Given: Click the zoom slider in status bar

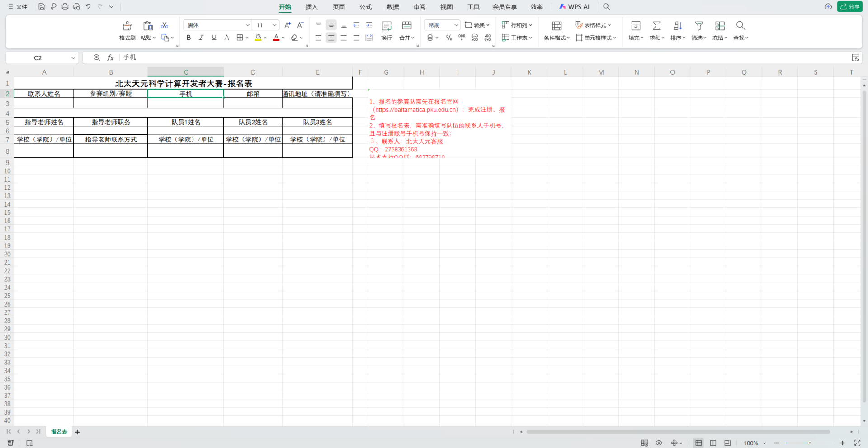Looking at the screenshot, I should click(x=809, y=443).
